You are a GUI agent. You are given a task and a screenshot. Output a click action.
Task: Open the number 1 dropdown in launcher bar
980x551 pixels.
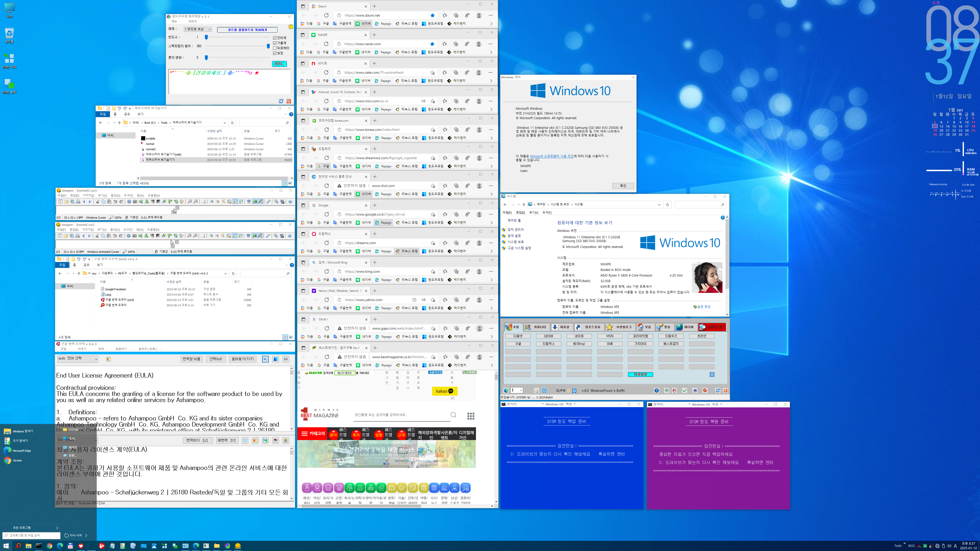pyautogui.click(x=517, y=391)
